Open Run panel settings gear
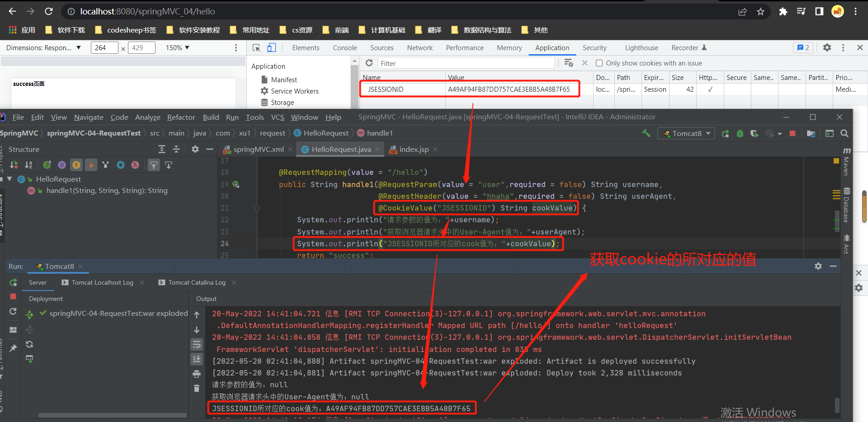Viewport: 868px width, 422px height. tap(818, 266)
